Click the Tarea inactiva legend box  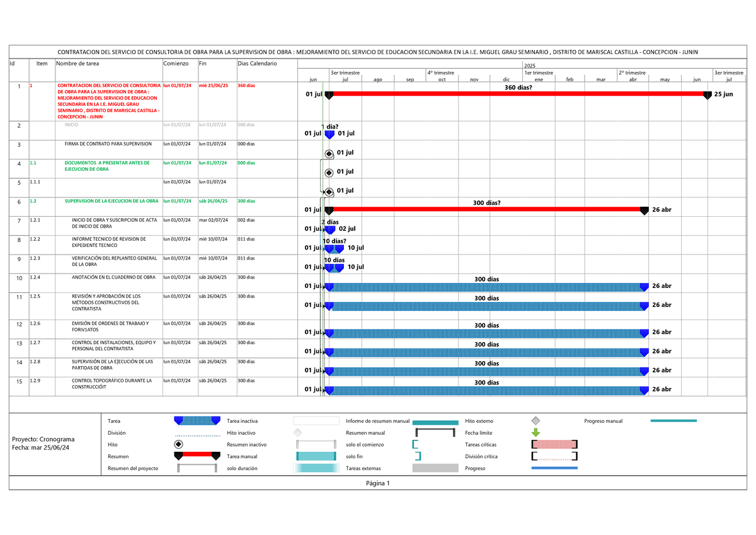pos(317,420)
